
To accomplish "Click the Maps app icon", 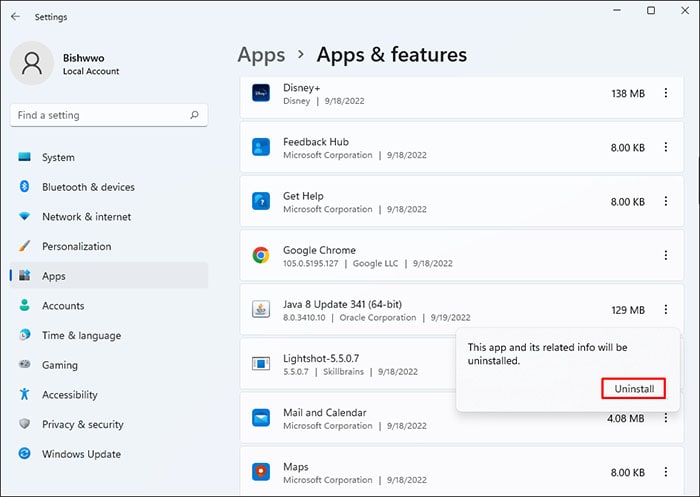I will [261, 472].
